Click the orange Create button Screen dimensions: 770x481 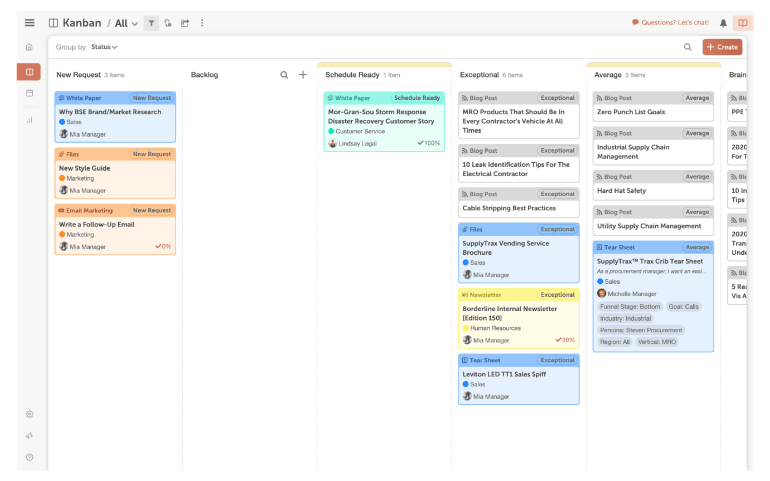click(722, 47)
